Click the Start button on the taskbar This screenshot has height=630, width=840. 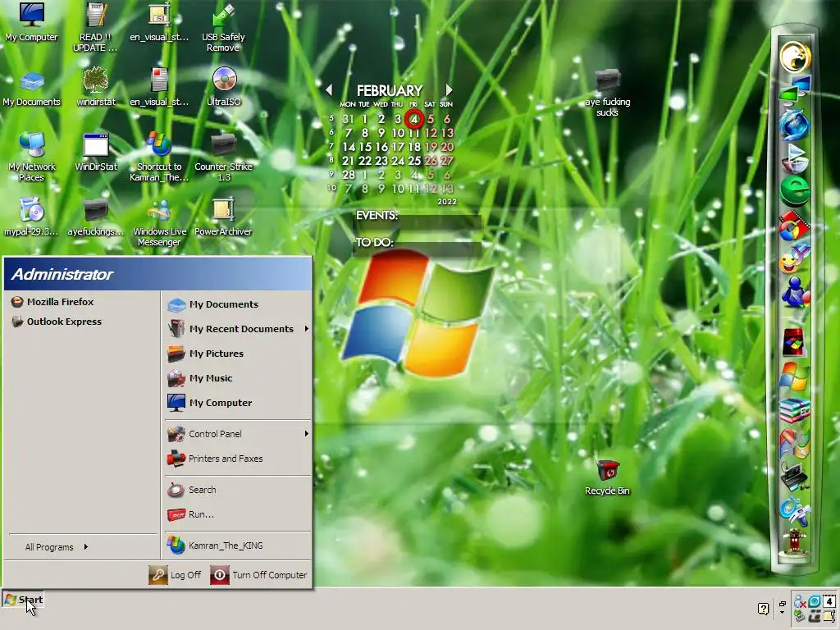tap(23, 600)
